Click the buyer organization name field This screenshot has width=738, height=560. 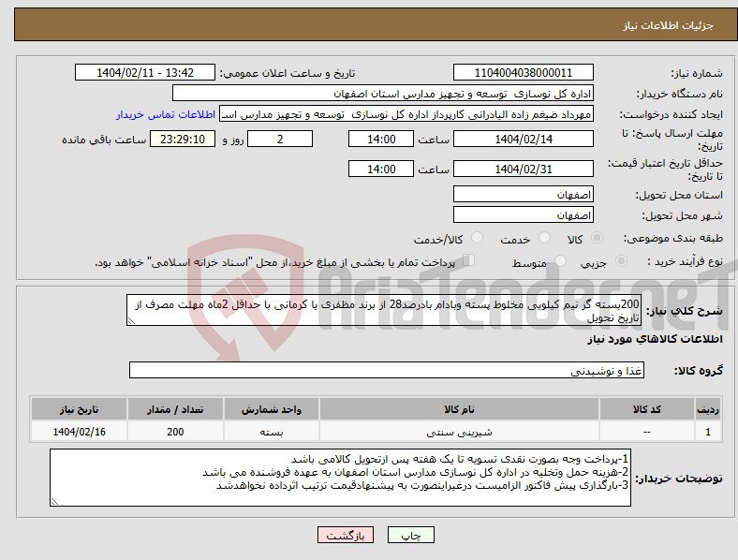(x=383, y=94)
